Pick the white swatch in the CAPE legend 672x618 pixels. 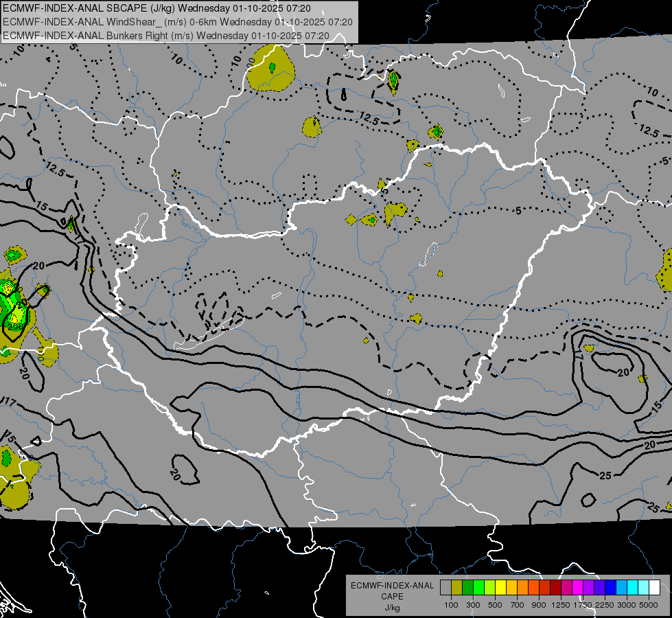point(654,588)
